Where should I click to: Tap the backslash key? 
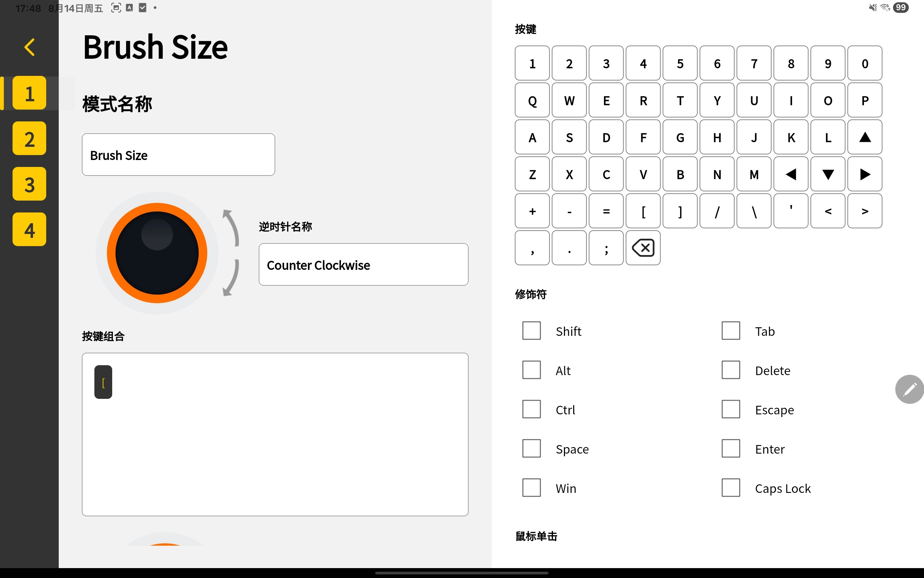754,211
